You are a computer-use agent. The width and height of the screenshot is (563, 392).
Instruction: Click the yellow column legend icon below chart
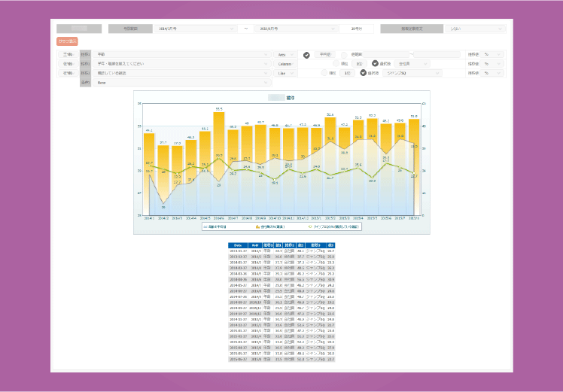(258, 226)
